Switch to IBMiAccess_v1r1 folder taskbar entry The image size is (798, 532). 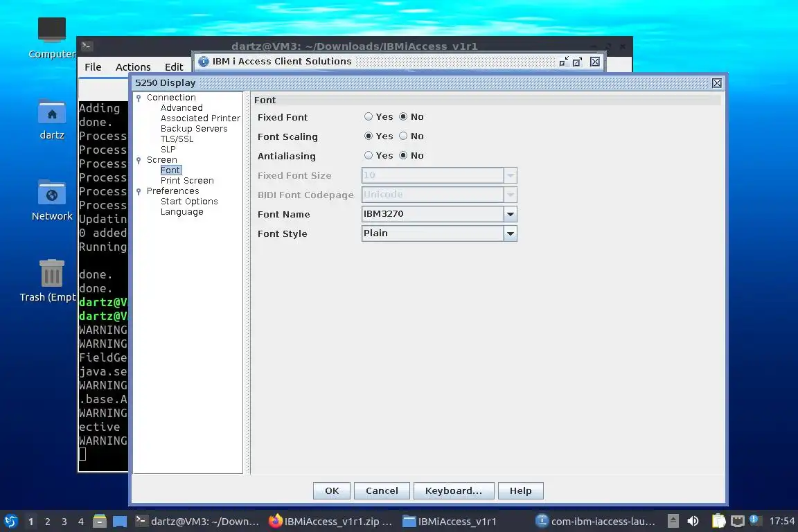point(450,522)
